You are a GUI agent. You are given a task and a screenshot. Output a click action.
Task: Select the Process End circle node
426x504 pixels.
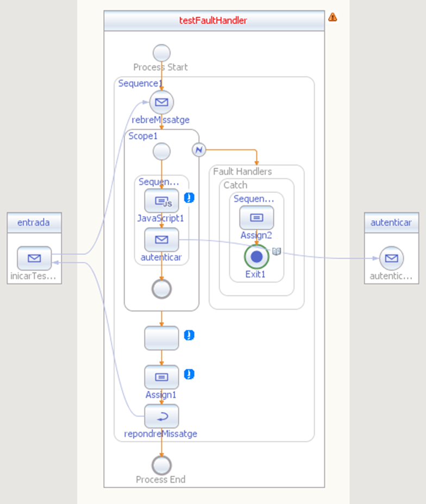pos(161,465)
